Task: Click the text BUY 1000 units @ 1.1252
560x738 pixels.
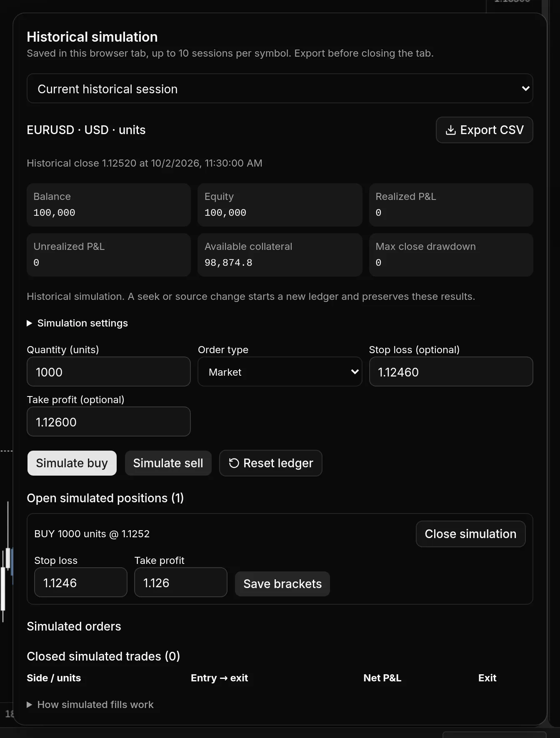Action: point(92,534)
